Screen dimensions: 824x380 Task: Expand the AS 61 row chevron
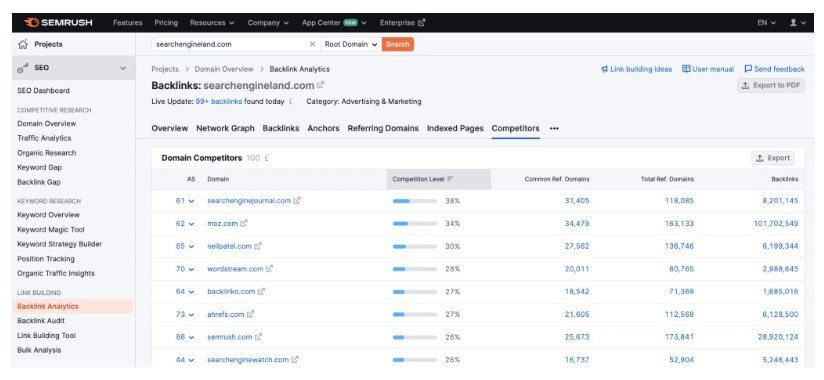[x=191, y=201]
